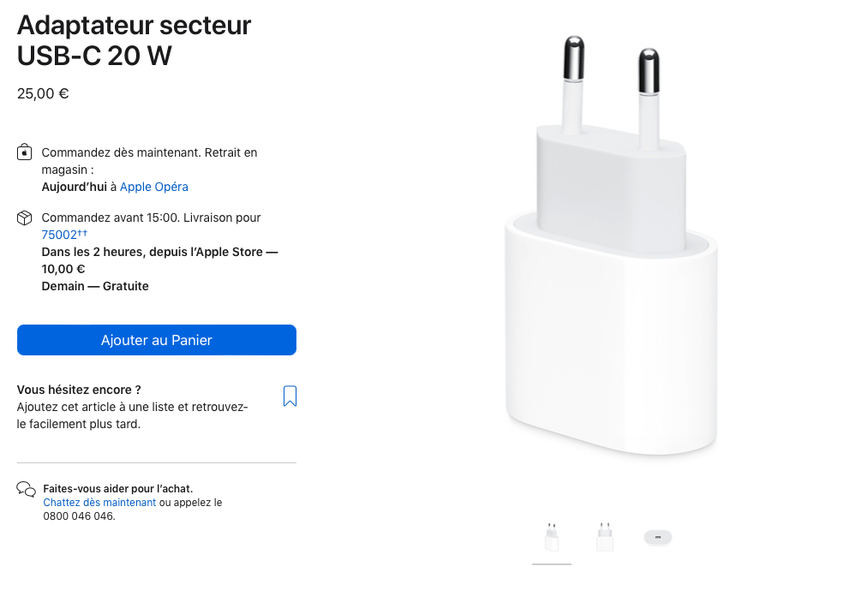Click the delivery box icon

point(25,218)
